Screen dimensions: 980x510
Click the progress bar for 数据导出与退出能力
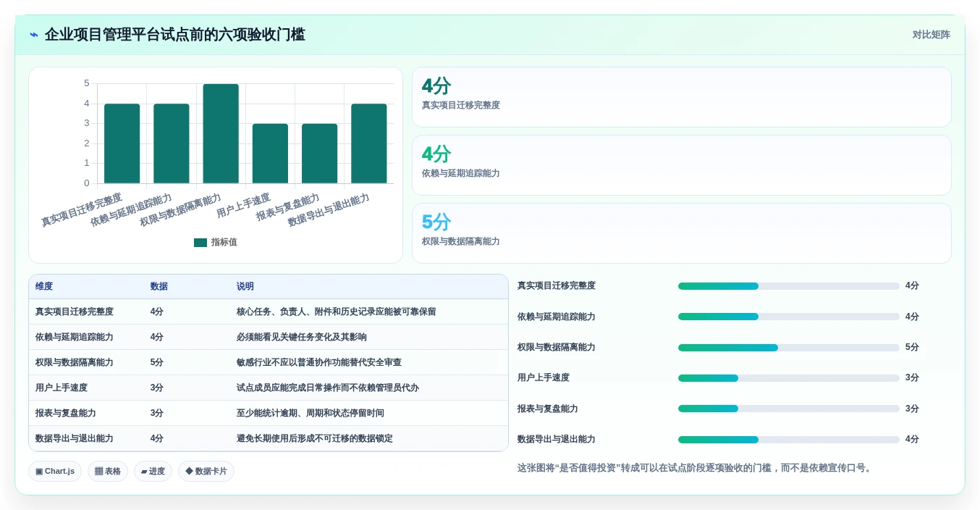pos(789,440)
